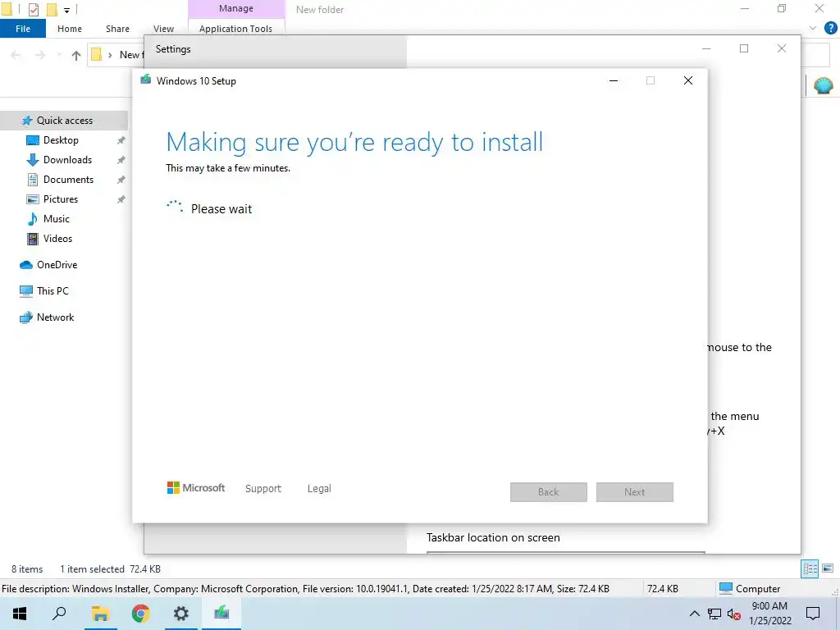Open the Action Center notifications icon
The height and width of the screenshot is (630, 840).
pyautogui.click(x=813, y=614)
